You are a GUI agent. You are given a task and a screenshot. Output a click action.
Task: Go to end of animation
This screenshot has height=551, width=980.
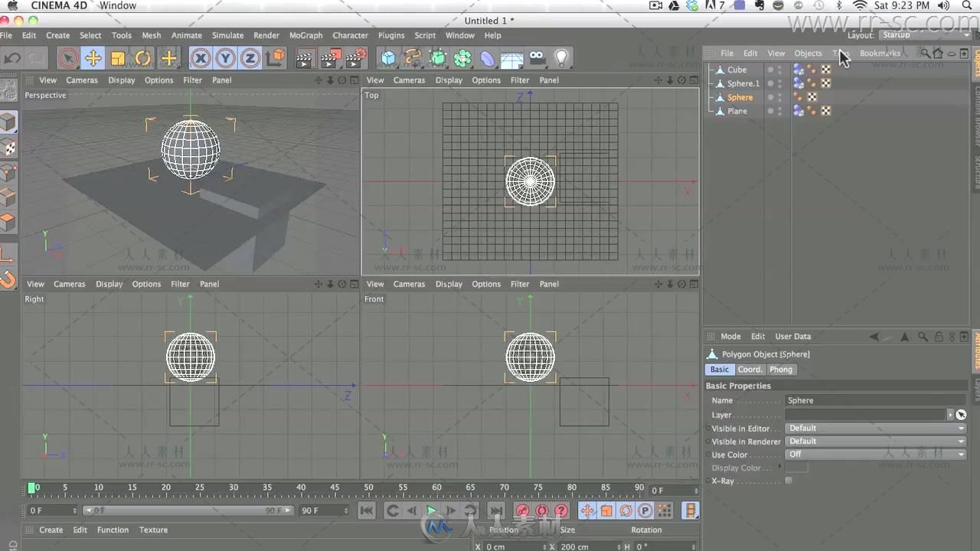click(495, 510)
